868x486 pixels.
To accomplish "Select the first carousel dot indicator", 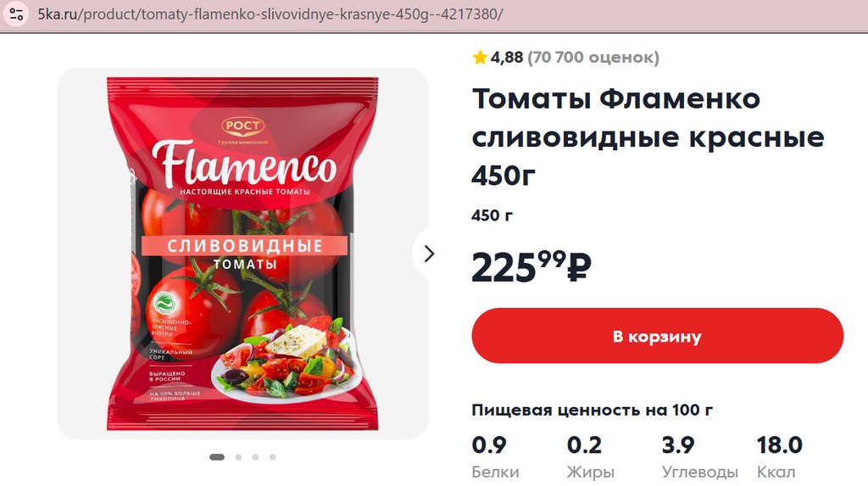I will (x=217, y=457).
